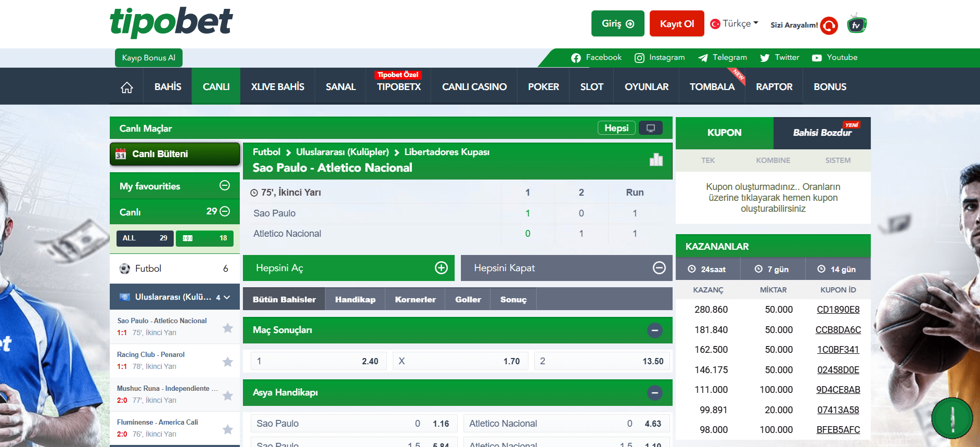Open winning coupon CD1890E8

tap(837, 310)
